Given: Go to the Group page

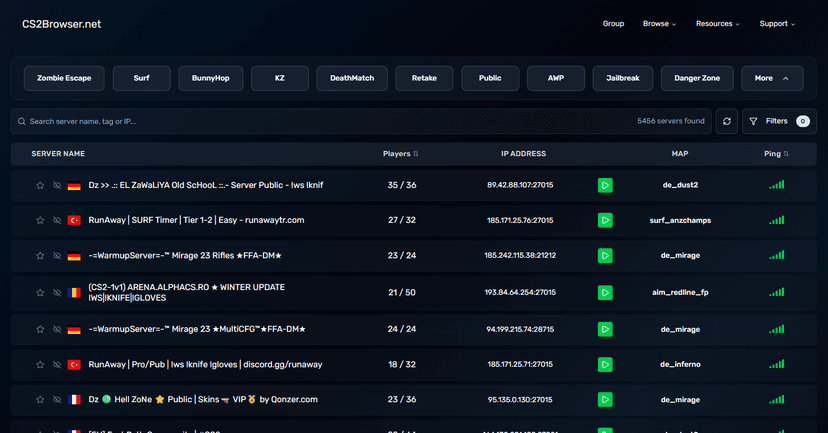Looking at the screenshot, I should 613,24.
